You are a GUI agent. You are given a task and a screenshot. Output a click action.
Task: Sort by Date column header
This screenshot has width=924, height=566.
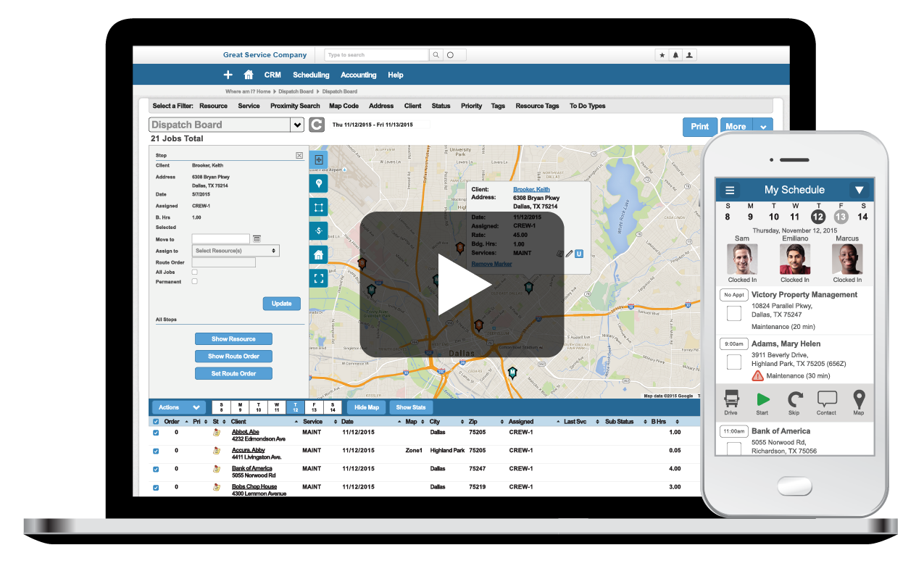point(348,421)
